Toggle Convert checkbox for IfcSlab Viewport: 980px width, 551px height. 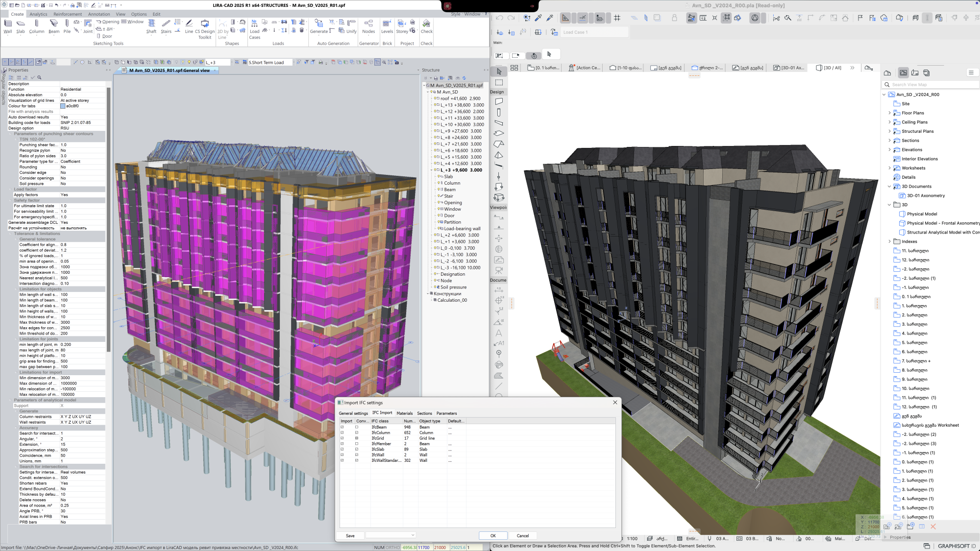tap(357, 449)
